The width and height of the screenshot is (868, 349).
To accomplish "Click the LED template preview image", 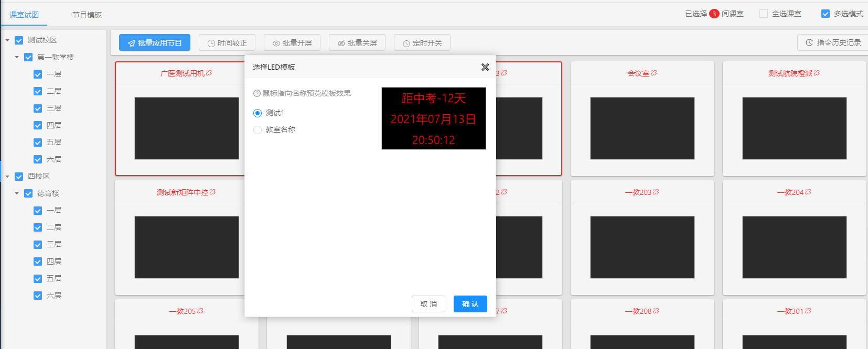I will coord(434,118).
